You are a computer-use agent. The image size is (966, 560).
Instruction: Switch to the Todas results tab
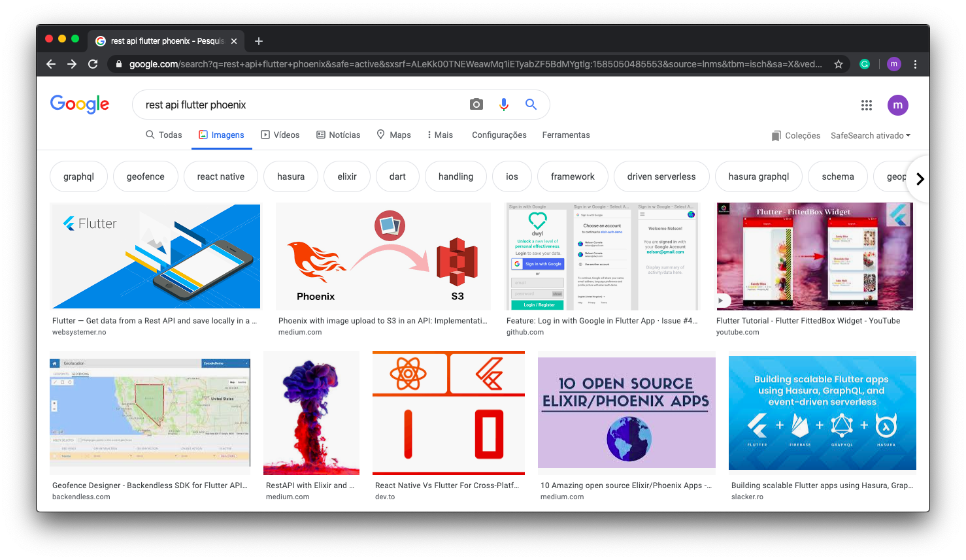click(164, 135)
